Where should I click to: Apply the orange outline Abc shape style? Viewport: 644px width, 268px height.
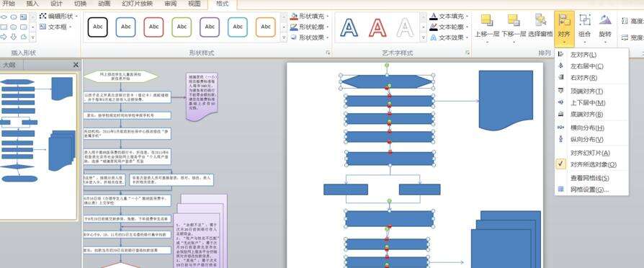[x=265, y=27]
